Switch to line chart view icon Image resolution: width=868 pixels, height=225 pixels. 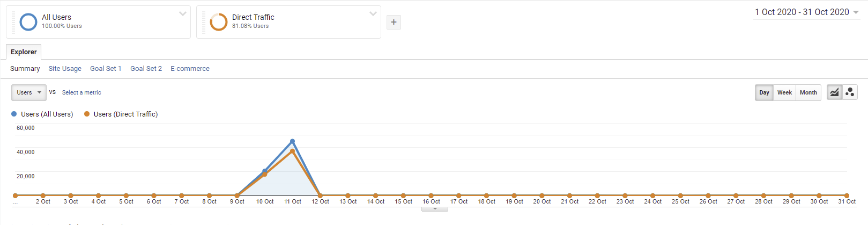[x=834, y=92]
